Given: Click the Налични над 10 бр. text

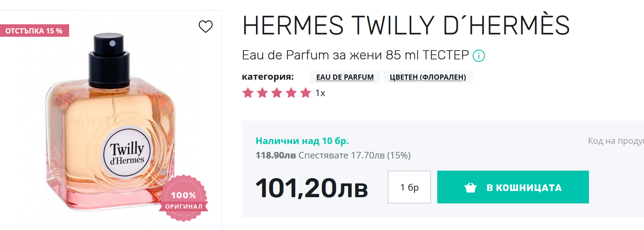Looking at the screenshot, I should pos(302,141).
